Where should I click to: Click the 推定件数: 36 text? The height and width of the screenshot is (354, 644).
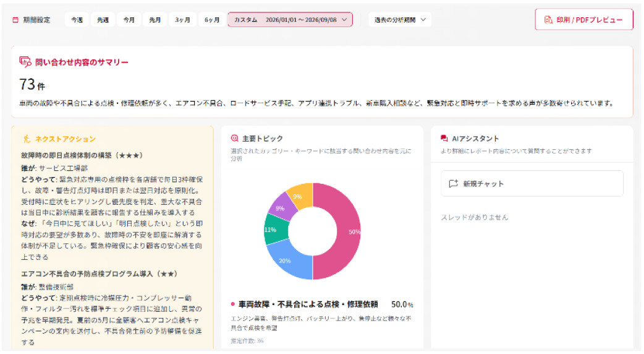pyautogui.click(x=247, y=341)
